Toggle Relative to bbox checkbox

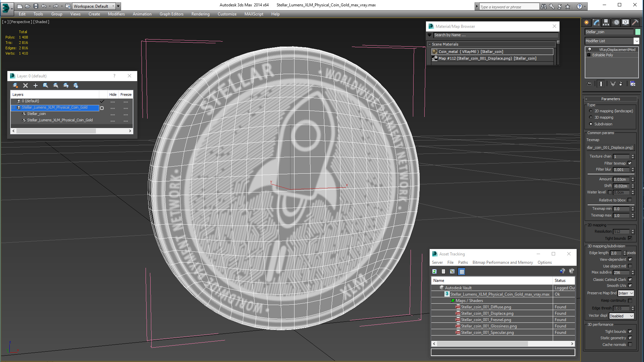point(630,200)
